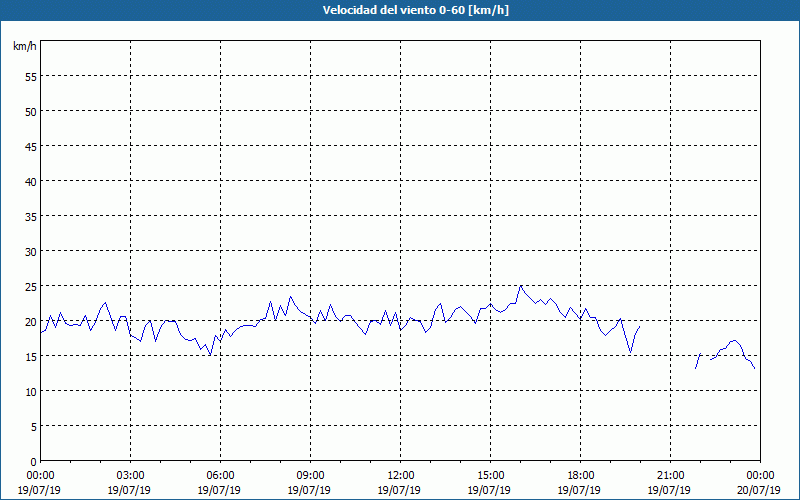Viewport: 800px width, 500px height.
Task: Select the 5 value on the y-axis
Action: [33, 427]
